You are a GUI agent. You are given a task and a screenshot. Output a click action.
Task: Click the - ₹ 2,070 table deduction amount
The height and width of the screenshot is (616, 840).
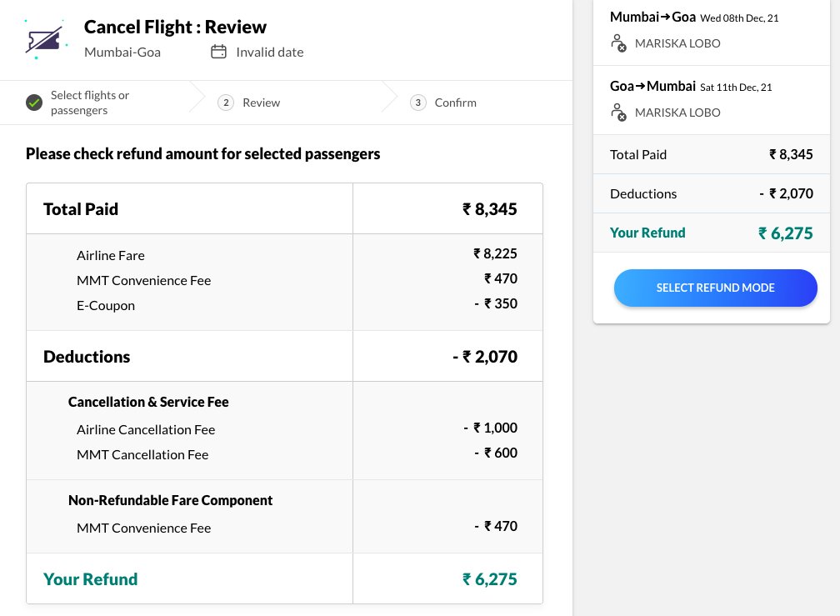[485, 357]
